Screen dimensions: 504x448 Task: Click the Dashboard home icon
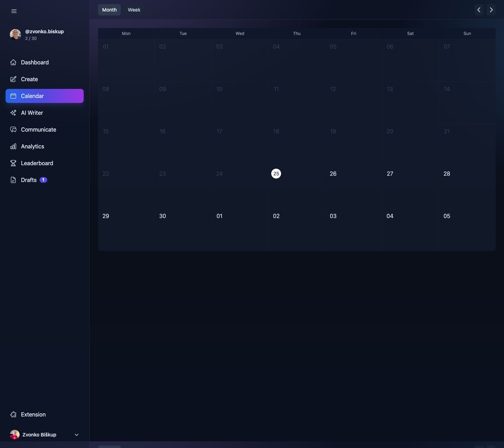coord(13,62)
